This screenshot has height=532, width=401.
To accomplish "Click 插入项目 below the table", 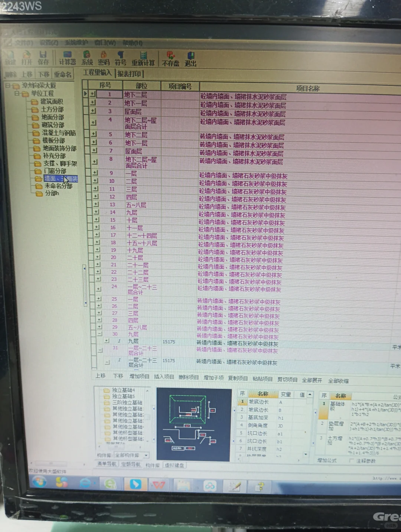I will click(164, 377).
